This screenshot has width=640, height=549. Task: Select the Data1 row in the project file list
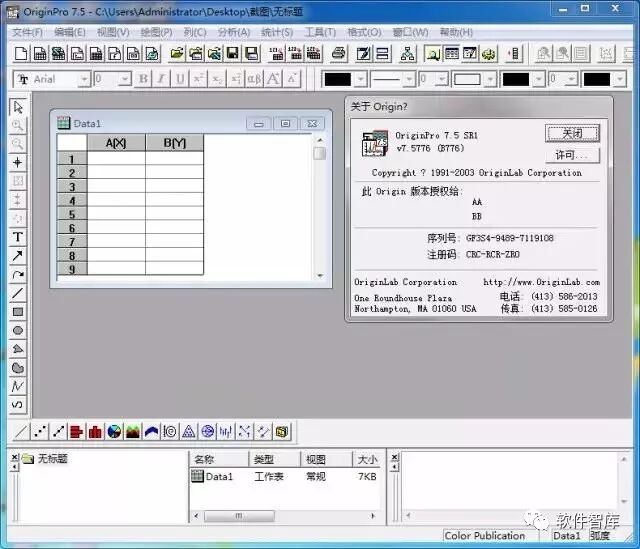pyautogui.click(x=284, y=476)
